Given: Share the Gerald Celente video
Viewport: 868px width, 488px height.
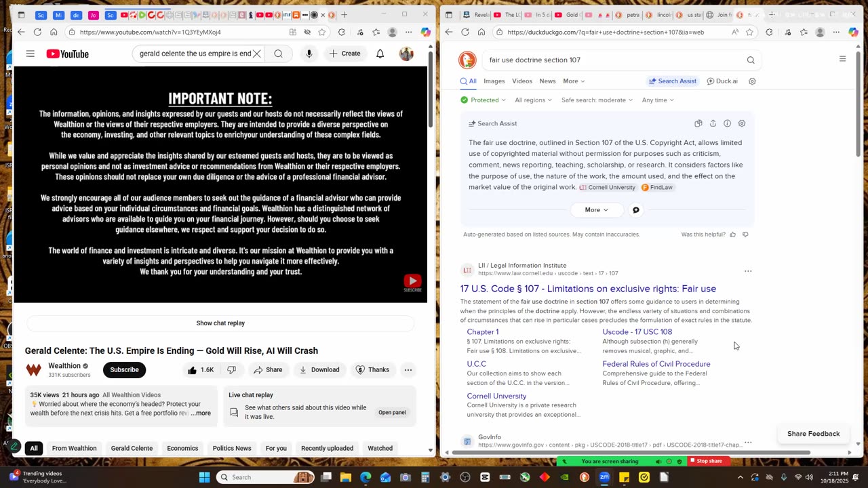Looking at the screenshot, I should tap(267, 369).
